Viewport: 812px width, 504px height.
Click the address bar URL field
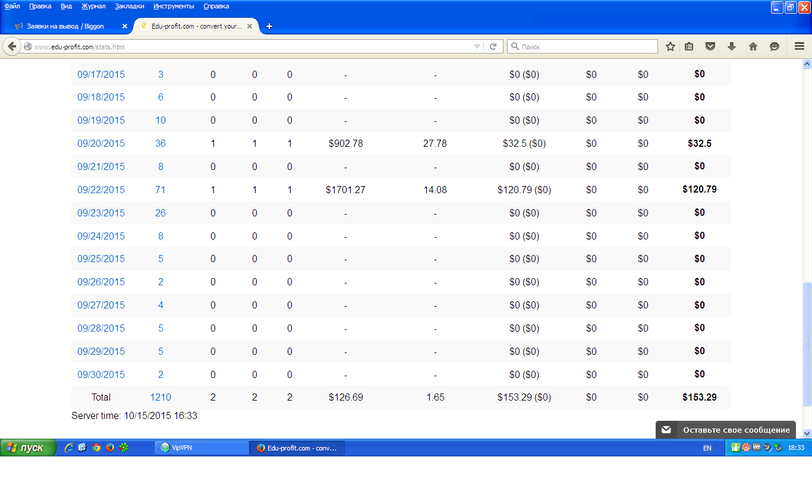(x=253, y=46)
